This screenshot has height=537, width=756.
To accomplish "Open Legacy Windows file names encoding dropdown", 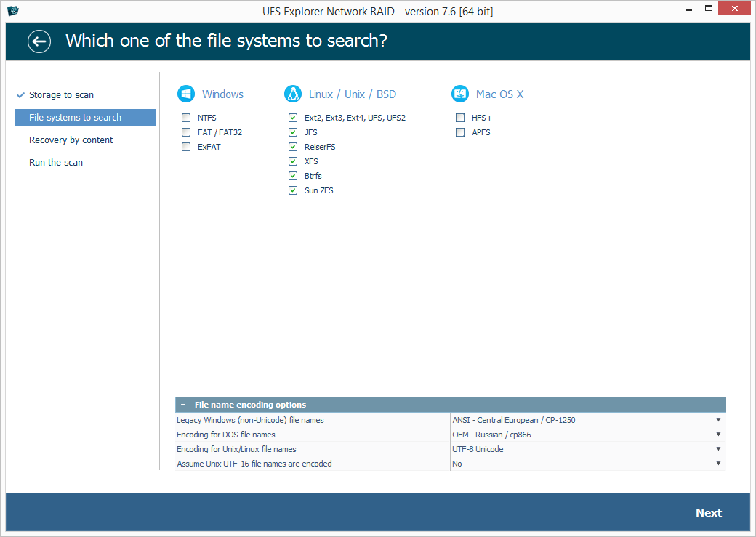I will pyautogui.click(x=587, y=420).
